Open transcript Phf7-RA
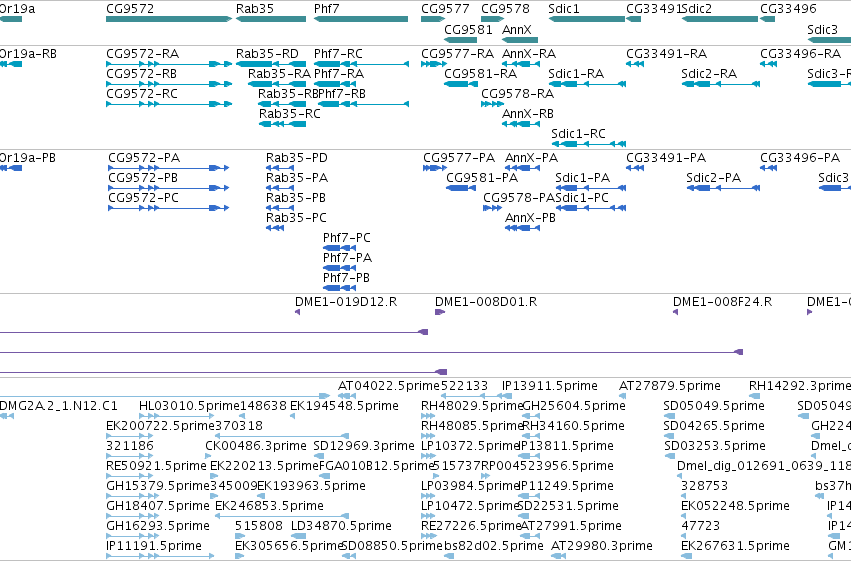The image size is (851, 561). pyautogui.click(x=339, y=74)
